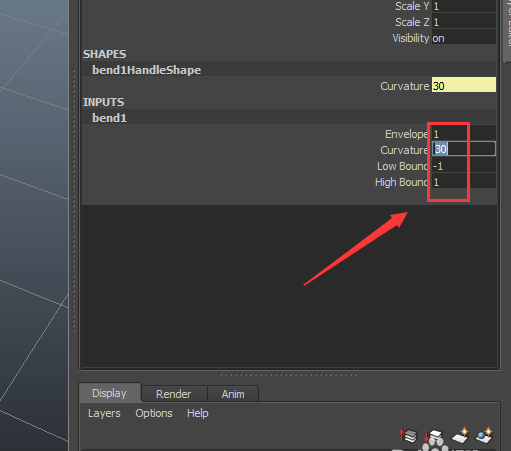Click the move layer up icon
Image resolution: width=511 pixels, height=451 pixels.
pyautogui.click(x=408, y=436)
